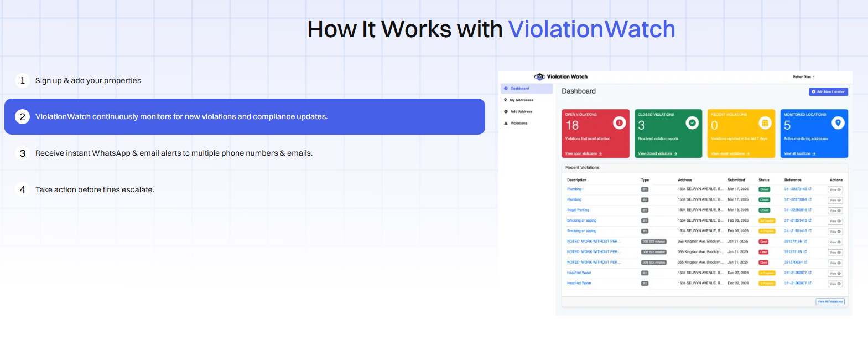868x339 pixels.
Task: Click the ViolationWatch word in the page title
Action: point(591,29)
